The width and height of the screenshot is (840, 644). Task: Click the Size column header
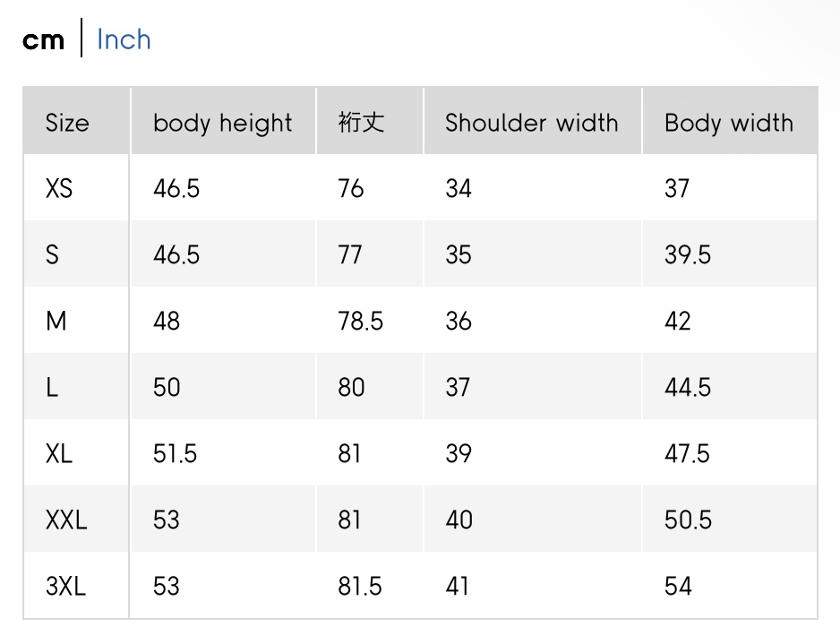[67, 123]
